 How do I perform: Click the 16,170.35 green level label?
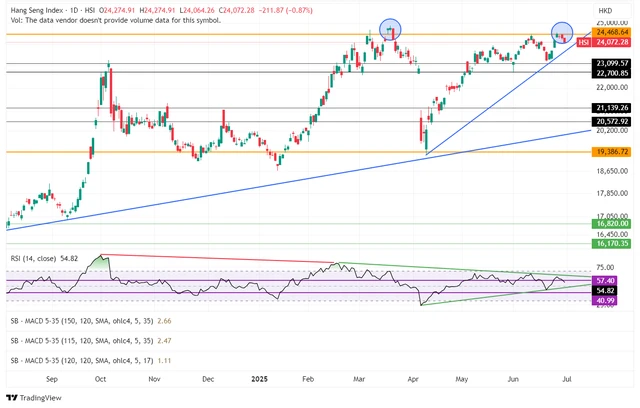tap(612, 244)
